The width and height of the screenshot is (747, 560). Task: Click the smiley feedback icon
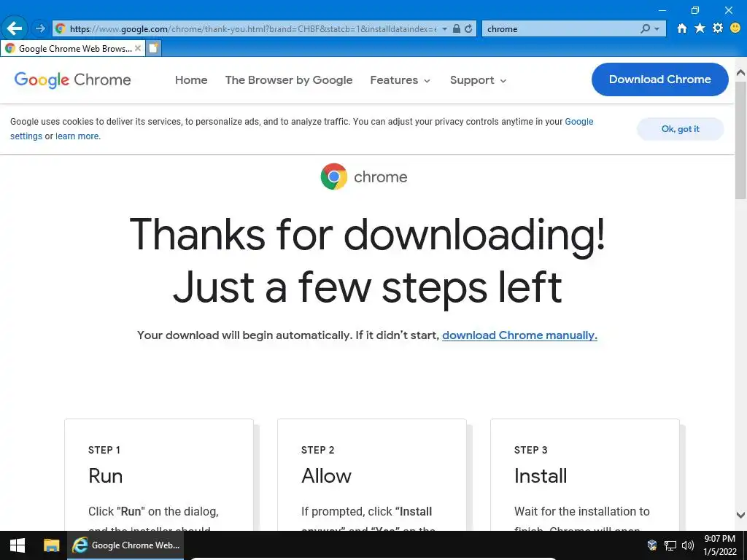click(x=735, y=28)
